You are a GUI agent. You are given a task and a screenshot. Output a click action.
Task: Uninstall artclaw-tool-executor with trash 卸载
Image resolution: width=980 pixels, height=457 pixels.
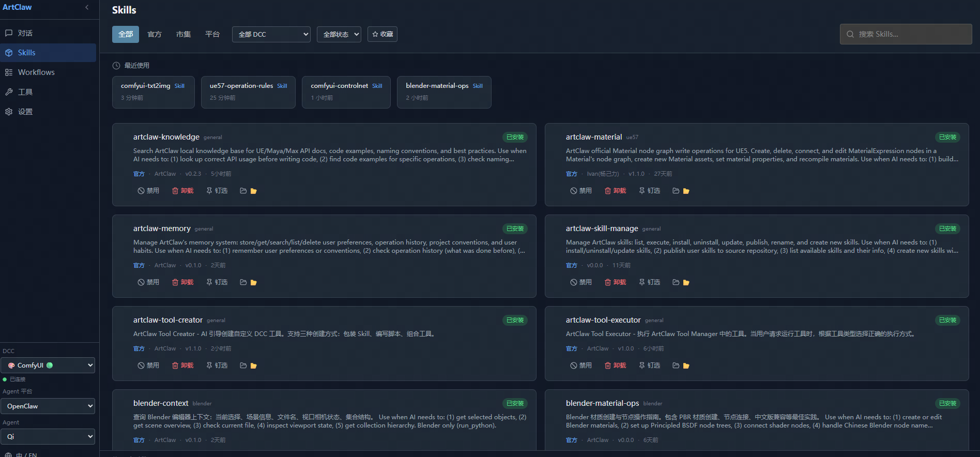click(616, 365)
